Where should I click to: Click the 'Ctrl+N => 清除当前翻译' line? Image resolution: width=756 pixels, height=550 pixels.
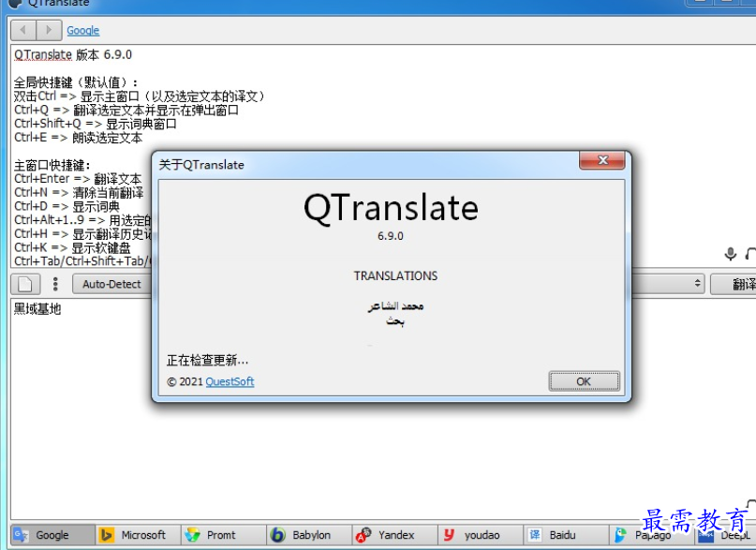point(79,193)
